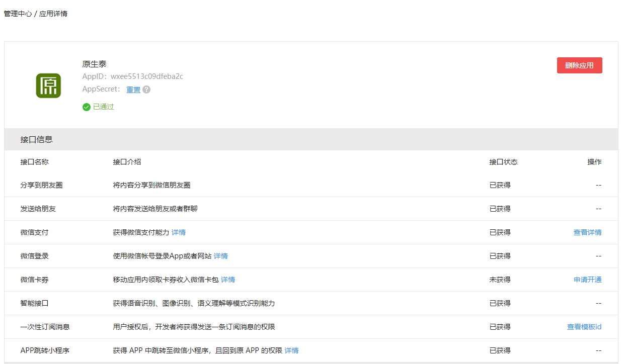Click the 接口状态 column header
Screen dimensions: 625x364
tap(504, 162)
